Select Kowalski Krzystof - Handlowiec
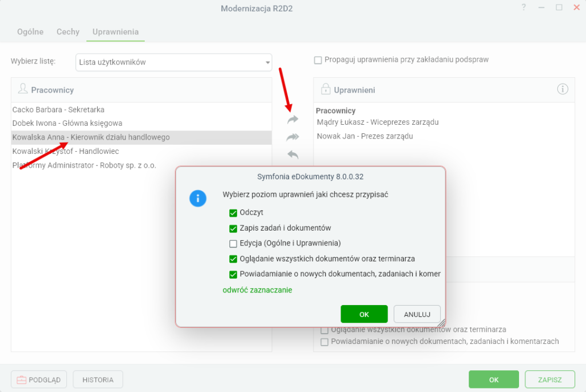The width and height of the screenshot is (586, 392). pyautogui.click(x=141, y=151)
